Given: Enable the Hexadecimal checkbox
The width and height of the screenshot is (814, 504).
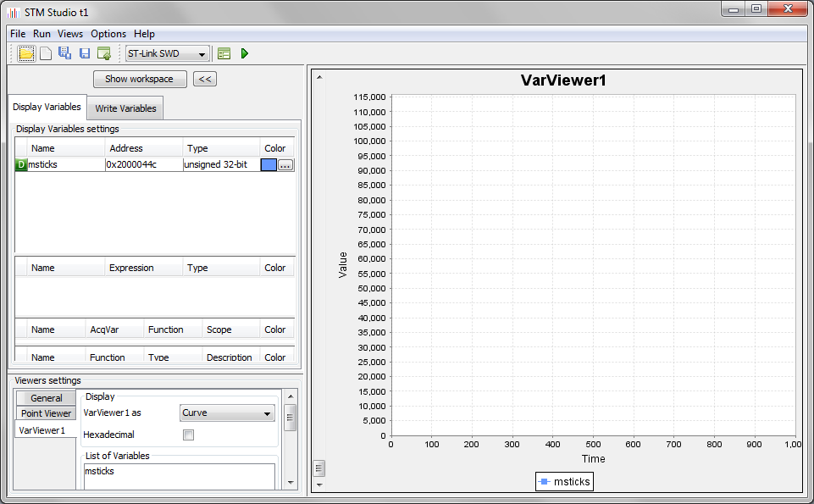Looking at the screenshot, I should 189,435.
